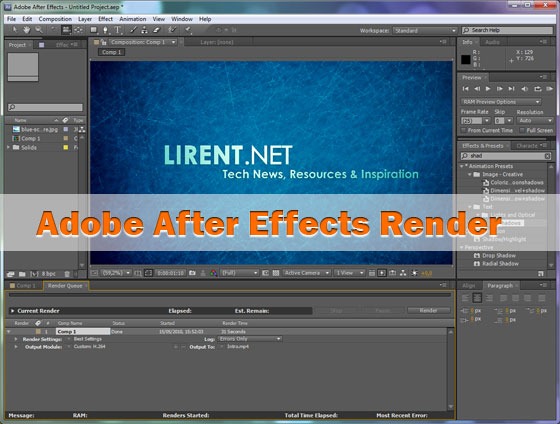Screen dimensions: 560x424
Task: Select the Unified Camera tool
Action: (x=66, y=30)
